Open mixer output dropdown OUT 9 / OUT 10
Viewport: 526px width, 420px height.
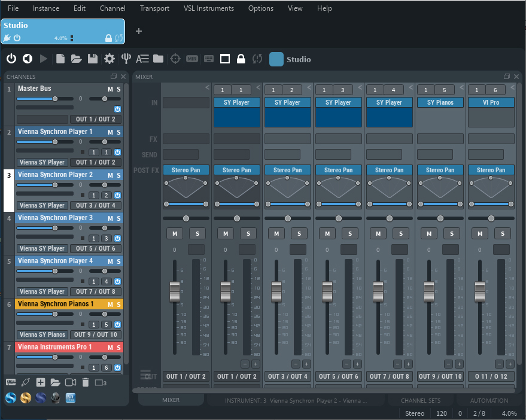point(440,376)
